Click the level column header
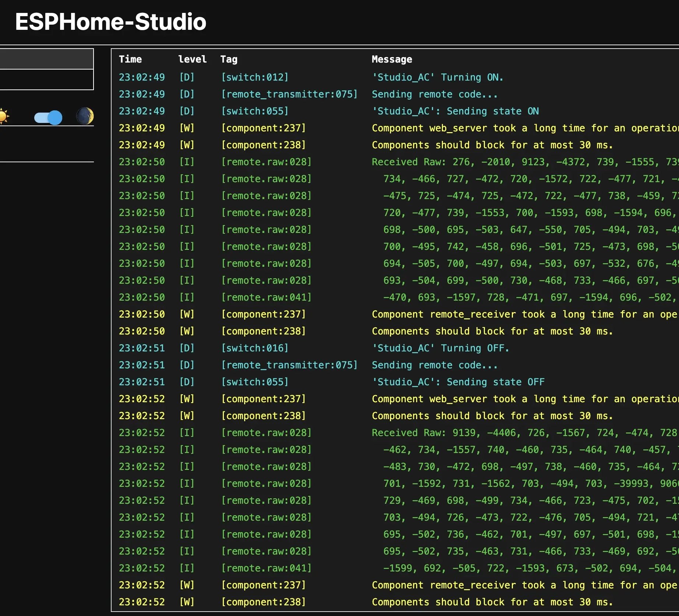Image resolution: width=679 pixels, height=616 pixels. pos(192,59)
